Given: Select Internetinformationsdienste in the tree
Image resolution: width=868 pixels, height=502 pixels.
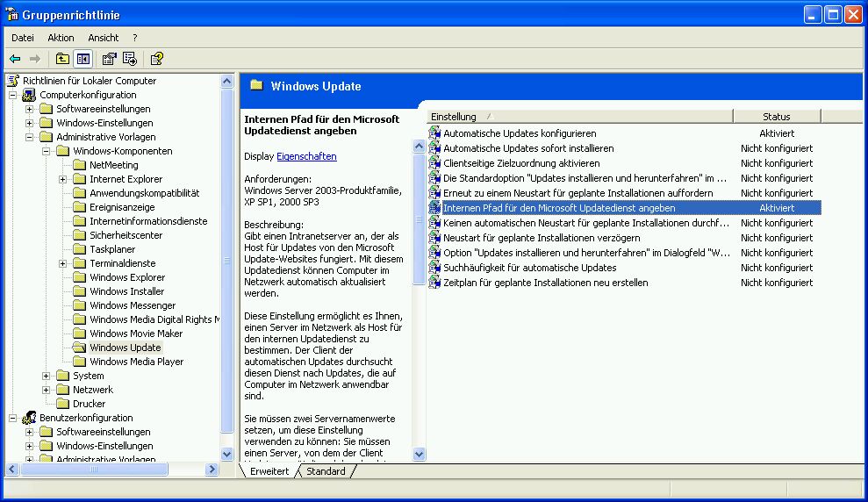Looking at the screenshot, I should click(148, 221).
